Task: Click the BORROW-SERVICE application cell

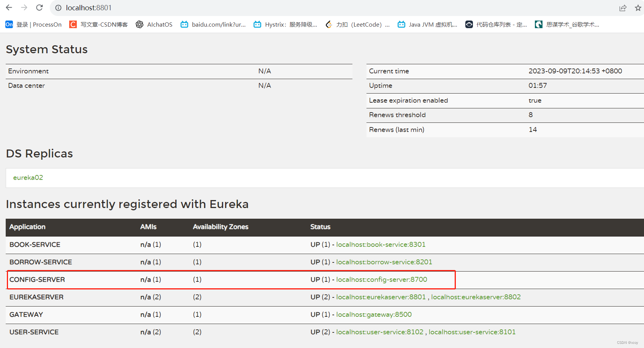Action: coord(41,262)
